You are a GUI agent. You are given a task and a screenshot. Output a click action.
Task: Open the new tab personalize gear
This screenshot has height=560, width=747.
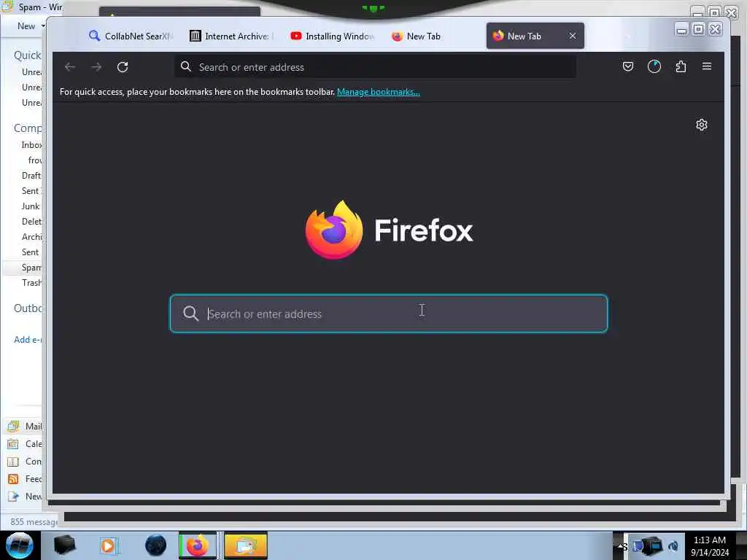702,125
